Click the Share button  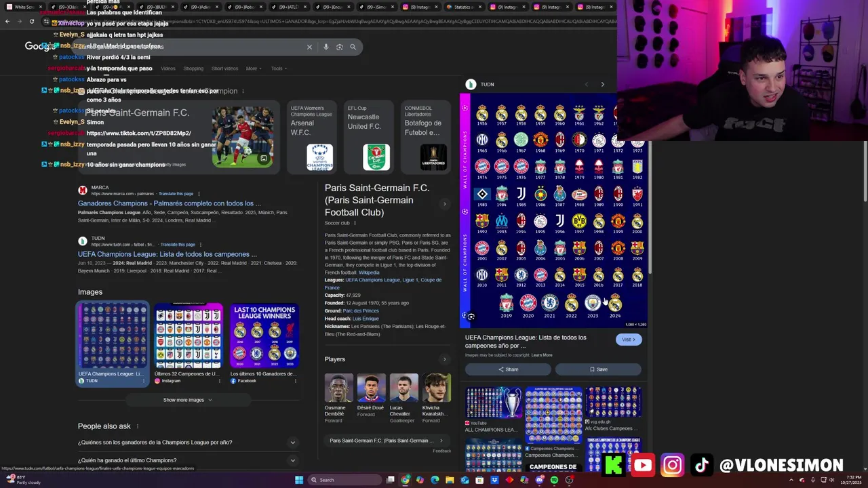[508, 369]
